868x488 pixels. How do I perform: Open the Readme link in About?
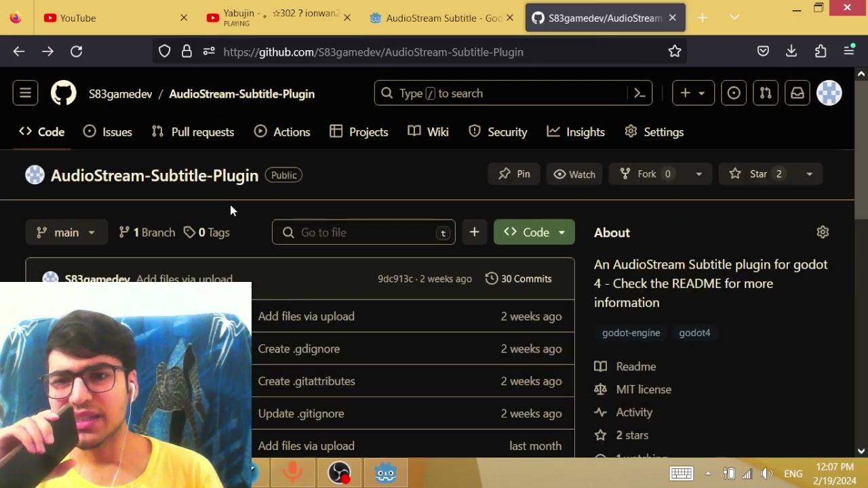point(625,367)
